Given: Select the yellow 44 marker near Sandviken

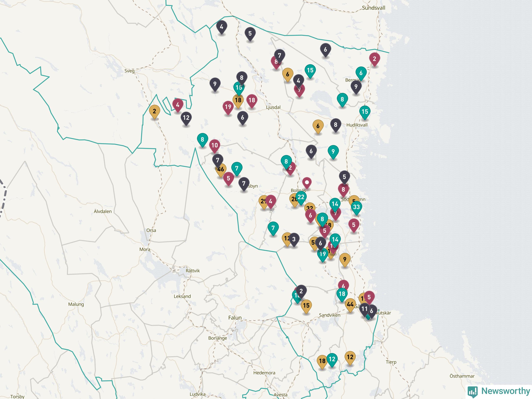Looking at the screenshot, I should point(350,305).
